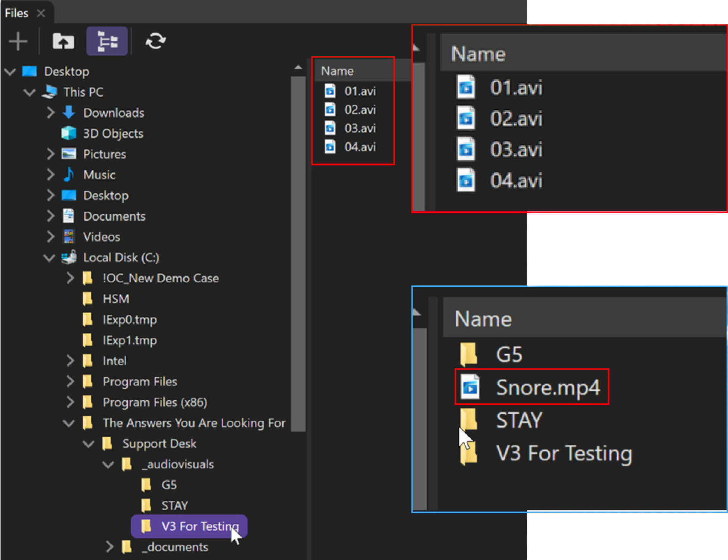Collapse the _audiovisuals folder
Image resolution: width=728 pixels, height=560 pixels.
click(x=108, y=464)
